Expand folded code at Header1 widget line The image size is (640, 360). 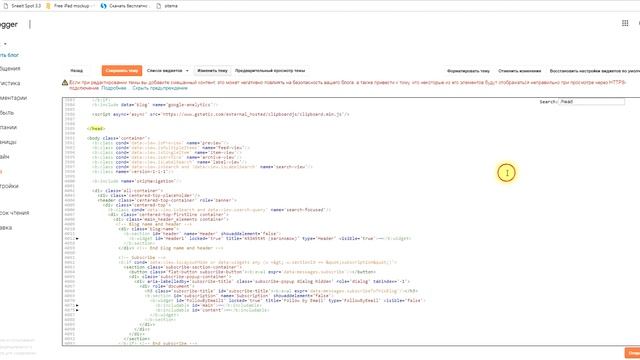(77, 238)
